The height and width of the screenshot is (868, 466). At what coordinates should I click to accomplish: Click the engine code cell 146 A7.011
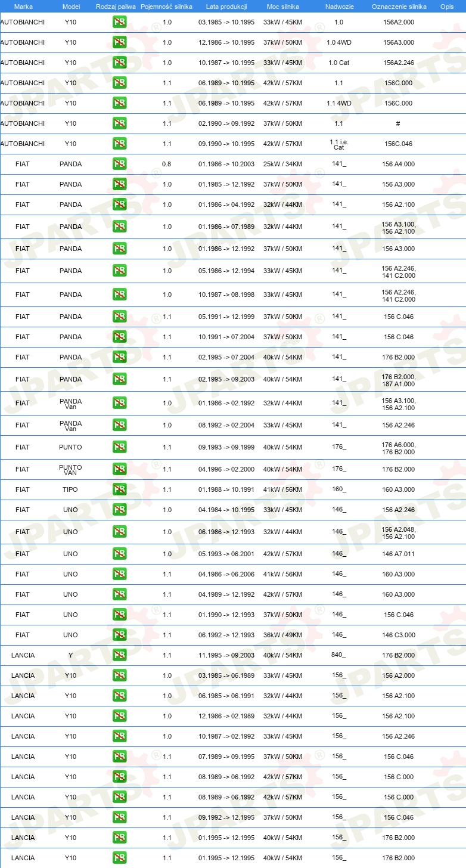coord(399,554)
